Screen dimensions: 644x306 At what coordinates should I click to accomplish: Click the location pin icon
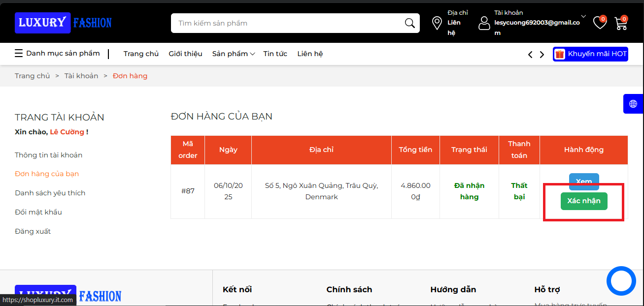(x=437, y=23)
